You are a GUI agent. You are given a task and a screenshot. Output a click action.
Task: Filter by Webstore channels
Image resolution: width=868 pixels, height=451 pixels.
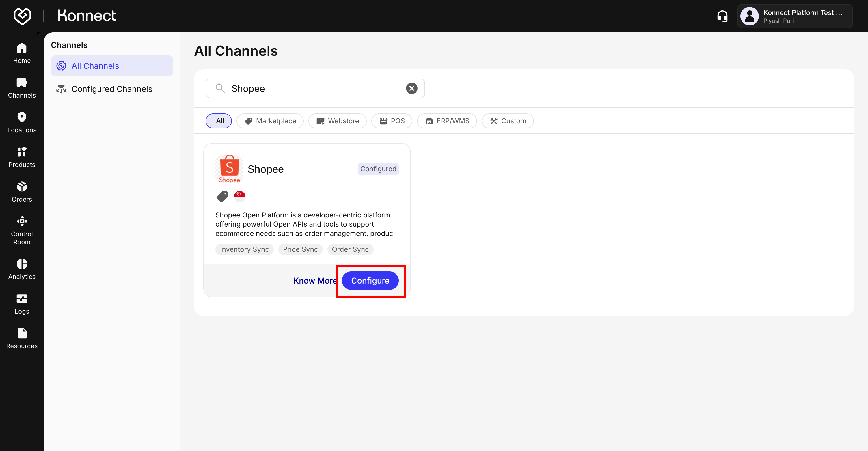point(337,121)
